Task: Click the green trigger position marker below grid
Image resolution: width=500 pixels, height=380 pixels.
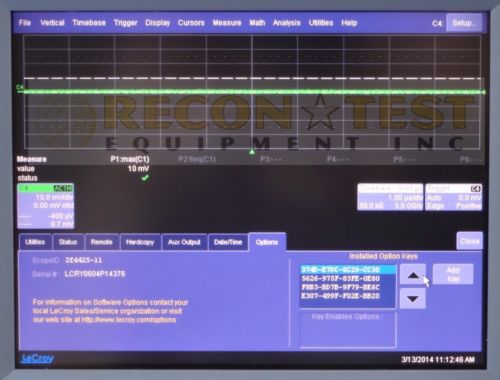Action: click(252, 152)
